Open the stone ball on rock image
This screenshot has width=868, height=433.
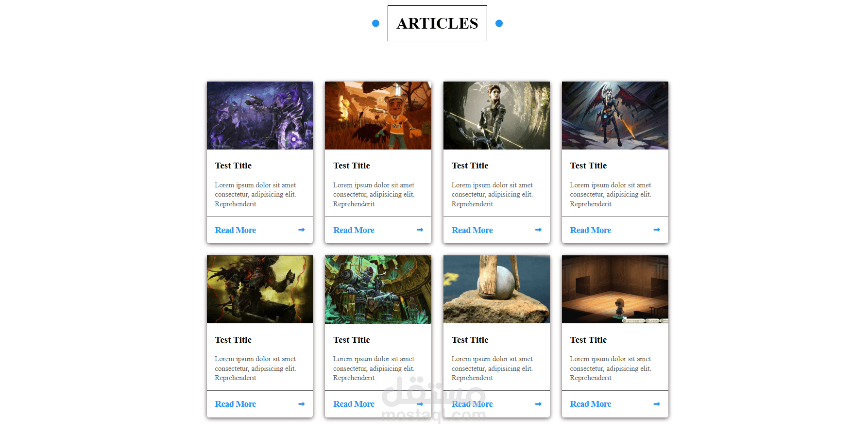496,289
